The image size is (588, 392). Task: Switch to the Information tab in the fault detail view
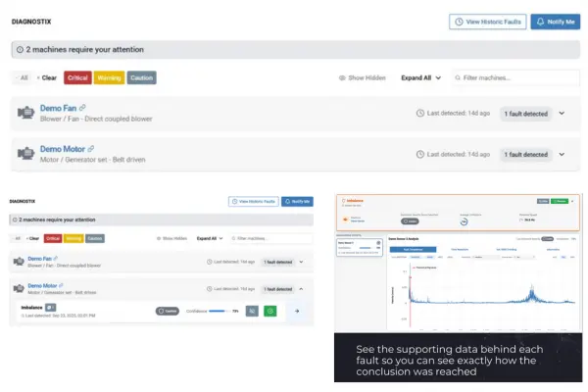pyautogui.click(x=553, y=249)
